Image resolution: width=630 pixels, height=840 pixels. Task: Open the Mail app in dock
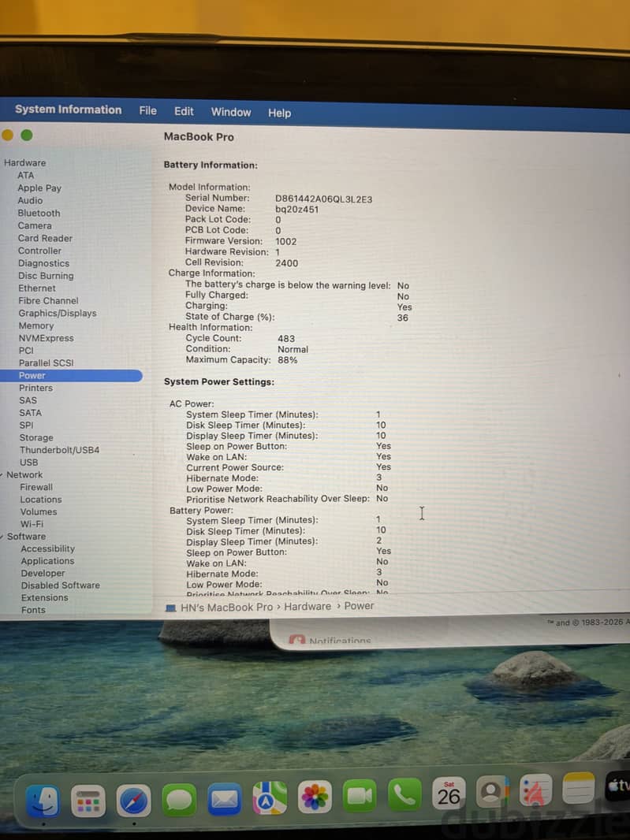click(224, 799)
